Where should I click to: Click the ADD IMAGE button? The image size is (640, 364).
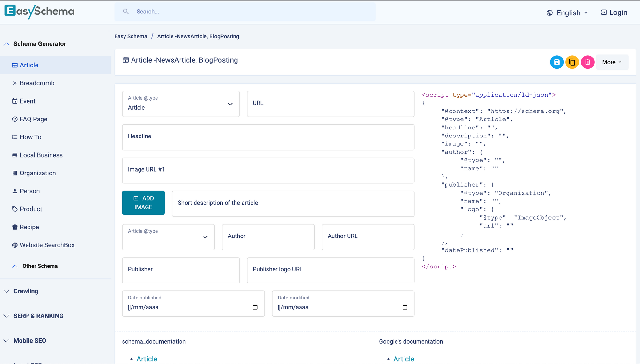pyautogui.click(x=143, y=203)
